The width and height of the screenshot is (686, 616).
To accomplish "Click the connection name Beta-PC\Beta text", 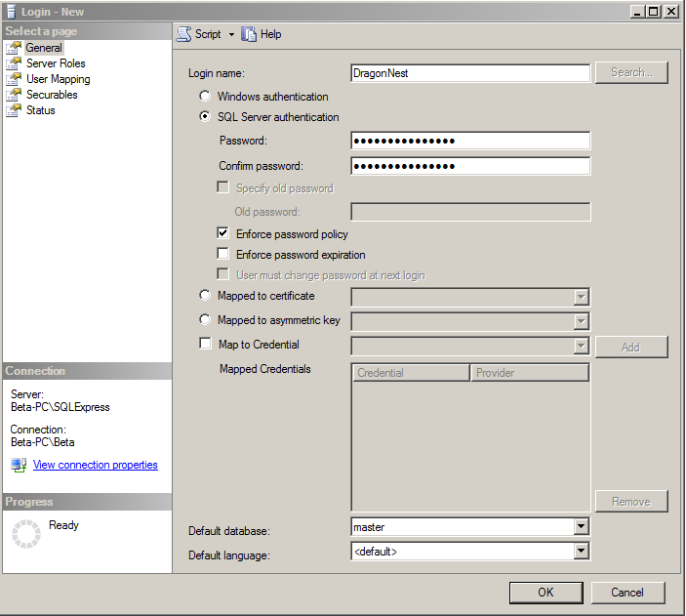I will click(x=42, y=442).
